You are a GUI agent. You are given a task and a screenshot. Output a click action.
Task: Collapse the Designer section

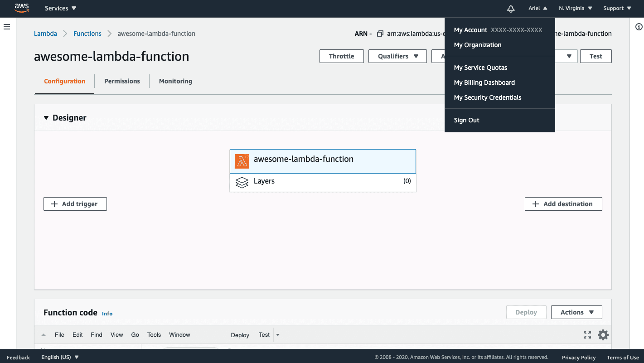pos(46,118)
